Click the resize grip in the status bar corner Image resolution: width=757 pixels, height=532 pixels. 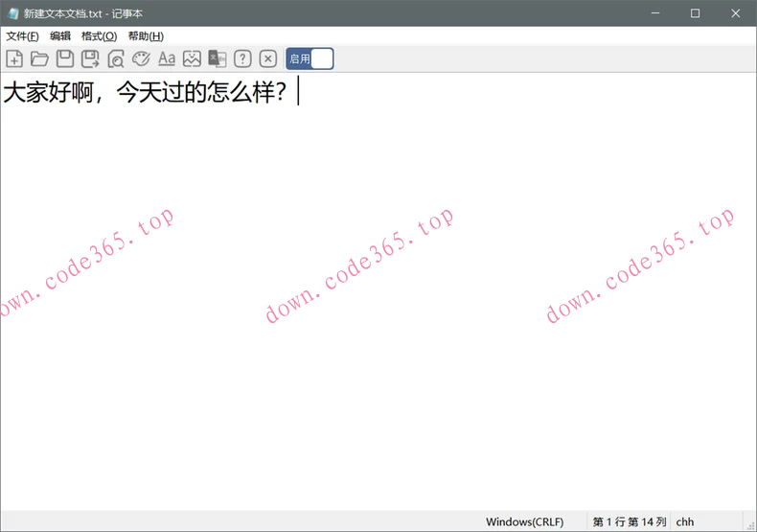[x=750, y=525]
